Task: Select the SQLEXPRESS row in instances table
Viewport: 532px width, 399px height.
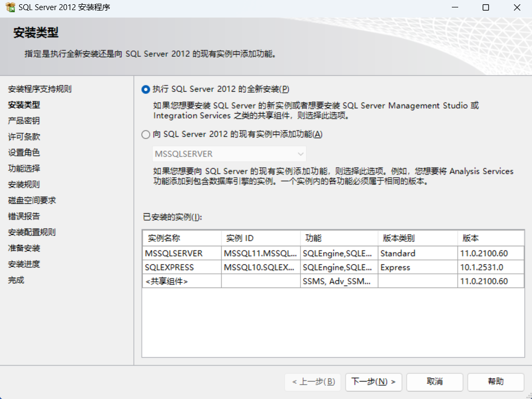Action: tap(333, 267)
